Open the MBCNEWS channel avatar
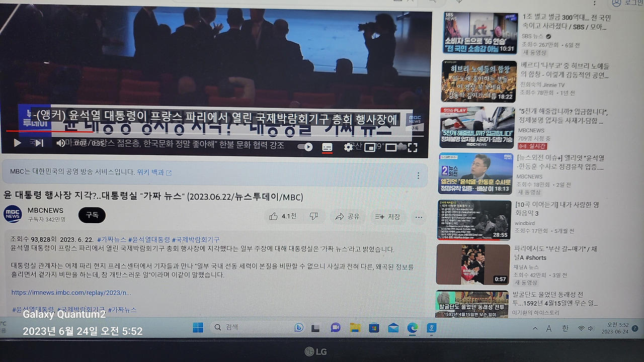The image size is (644, 362). click(x=13, y=214)
